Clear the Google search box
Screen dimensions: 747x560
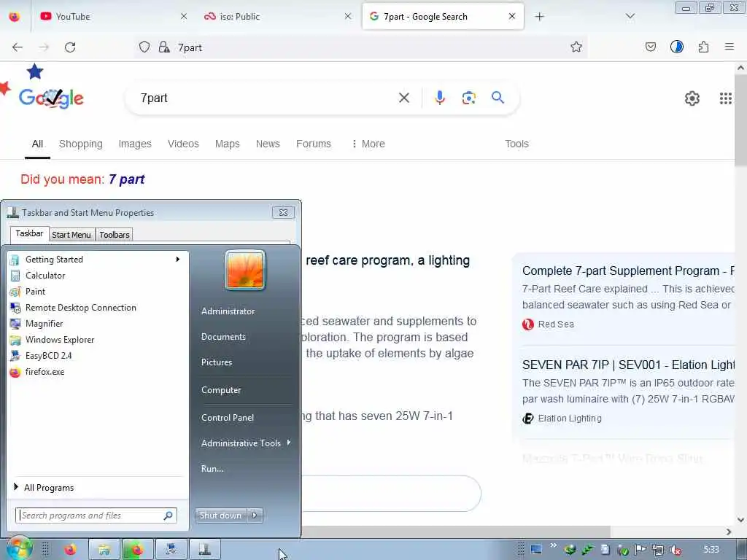click(404, 98)
